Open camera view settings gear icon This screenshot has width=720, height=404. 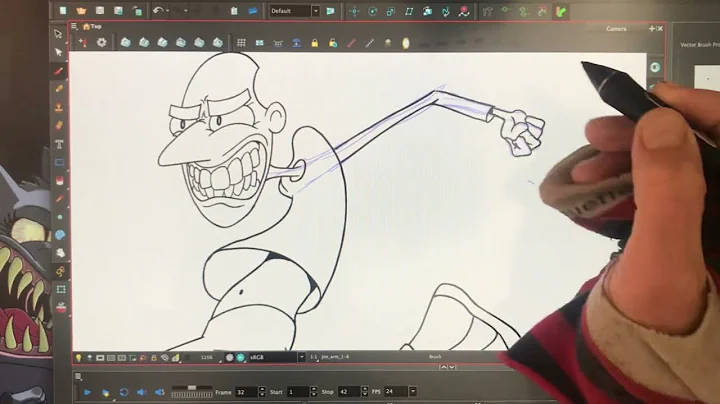101,42
